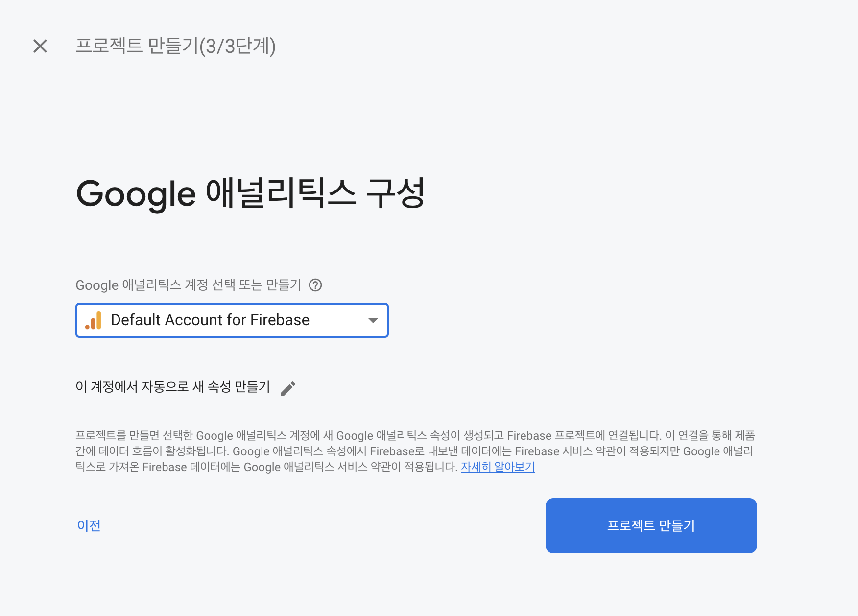This screenshot has width=858, height=616.
Task: Click the dropdown arrow in the account selector
Action: click(x=373, y=320)
